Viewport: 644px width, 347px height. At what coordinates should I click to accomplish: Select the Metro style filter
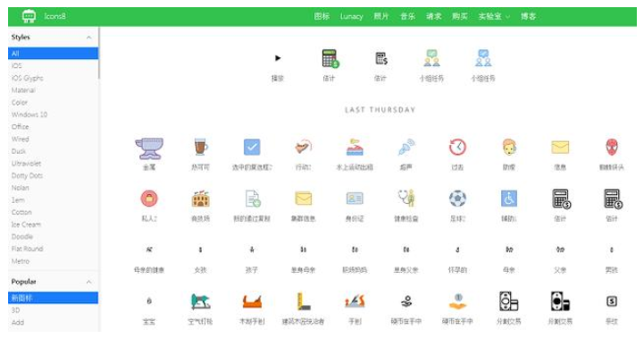(21, 261)
